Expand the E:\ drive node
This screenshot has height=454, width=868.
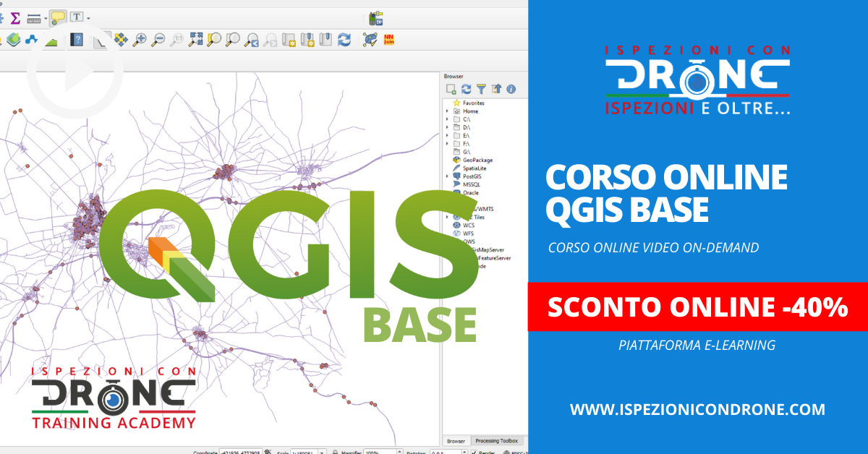coord(447,135)
